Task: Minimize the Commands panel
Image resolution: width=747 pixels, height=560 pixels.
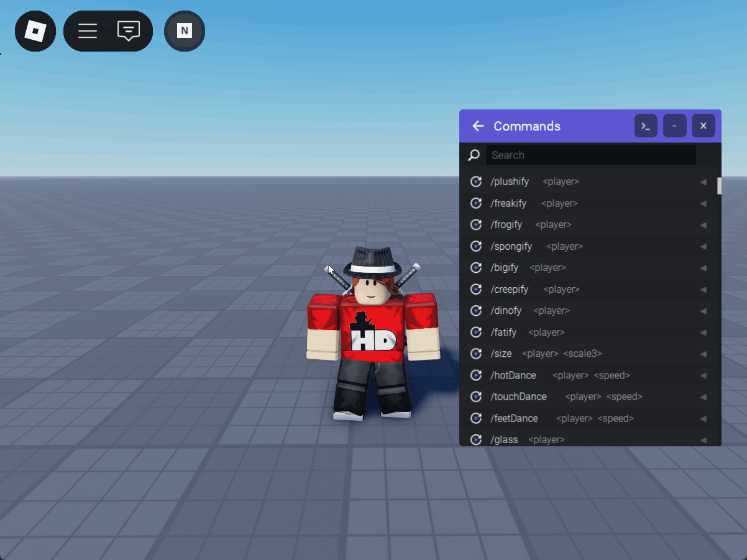Action: point(674,126)
